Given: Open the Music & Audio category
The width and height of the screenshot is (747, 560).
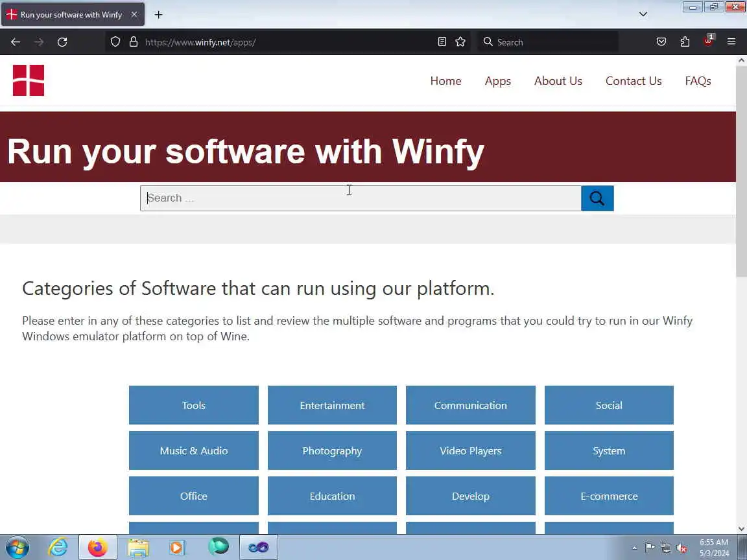Looking at the screenshot, I should point(194,450).
